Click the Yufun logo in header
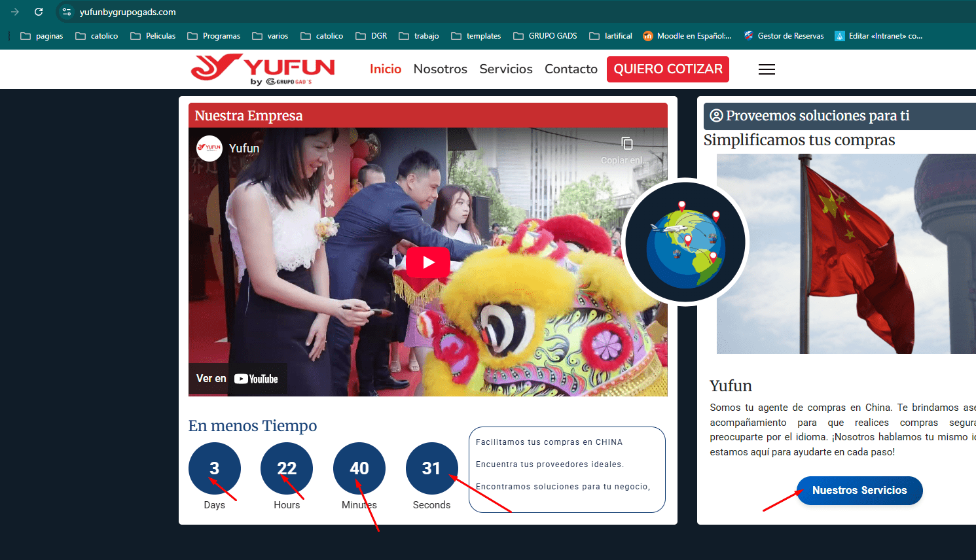Image resolution: width=976 pixels, height=560 pixels. [x=262, y=69]
